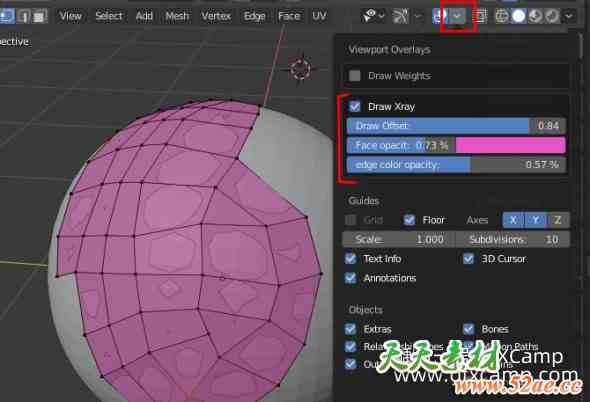Switch to face select mode
The width and height of the screenshot is (590, 402).
39,16
